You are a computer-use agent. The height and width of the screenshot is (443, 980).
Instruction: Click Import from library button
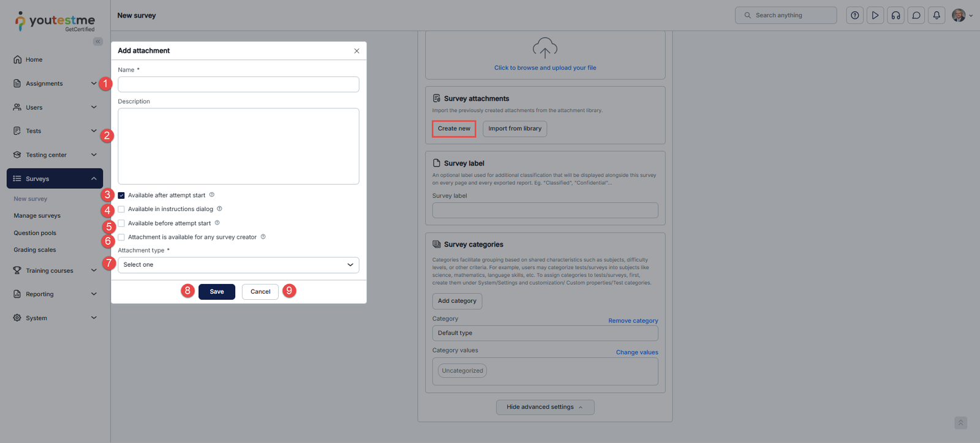pos(514,128)
